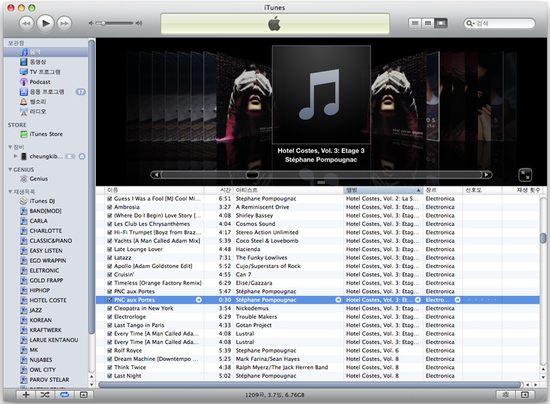Click the Cover Flow left scroll arrow
This screenshot has height=404, width=550.
(x=156, y=174)
